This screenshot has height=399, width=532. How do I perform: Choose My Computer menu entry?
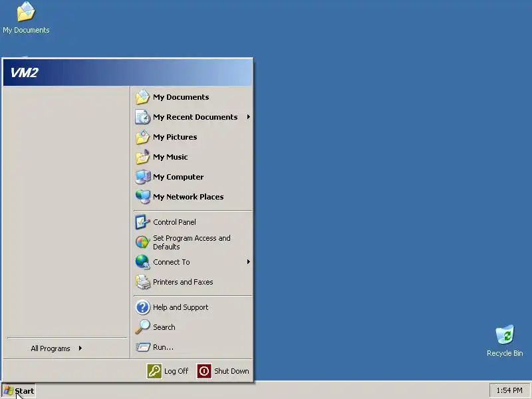(x=193, y=177)
